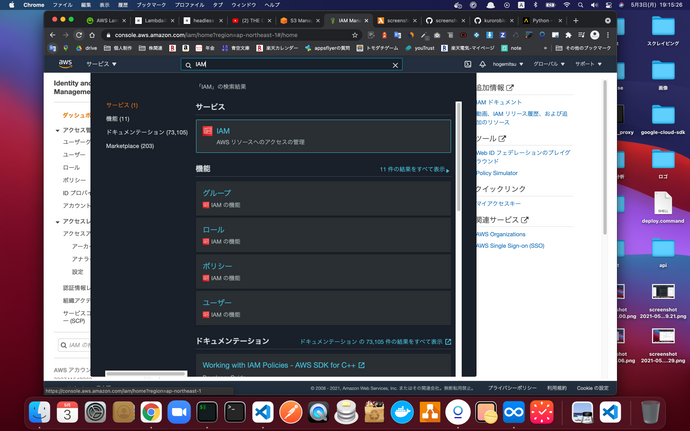Go back using the browser back arrow

pyautogui.click(x=53, y=35)
